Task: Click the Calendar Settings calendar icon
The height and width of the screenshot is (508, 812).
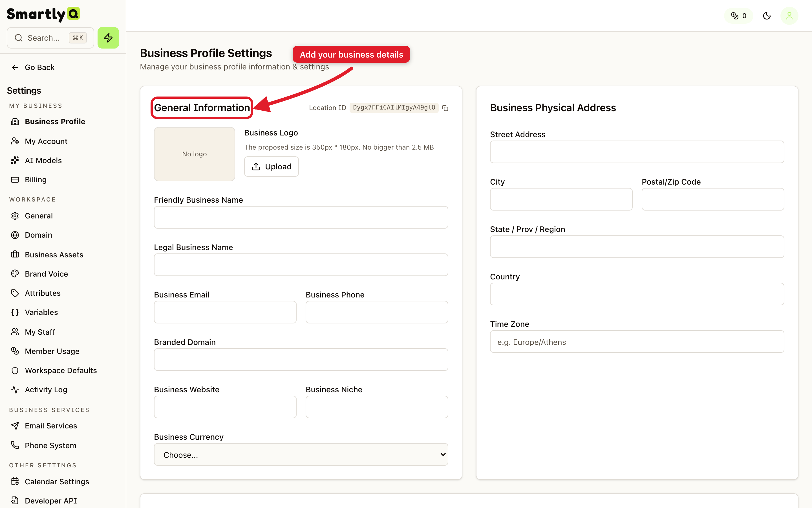Action: tap(15, 481)
